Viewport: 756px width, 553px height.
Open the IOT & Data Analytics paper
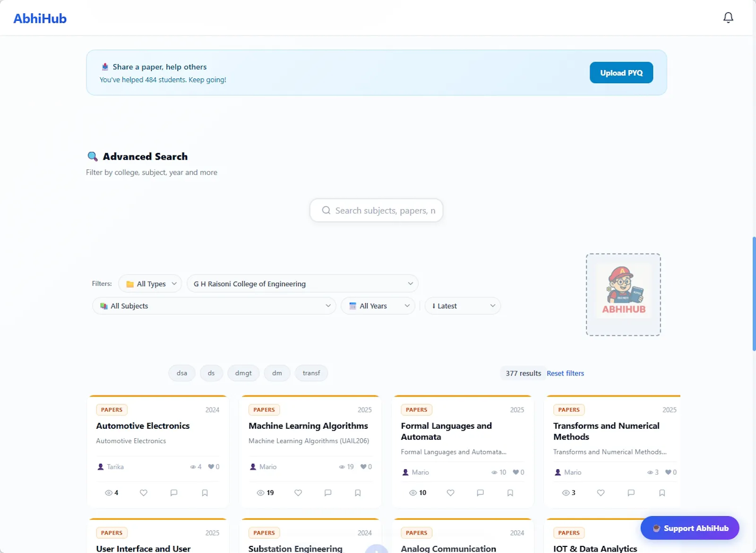(x=595, y=548)
